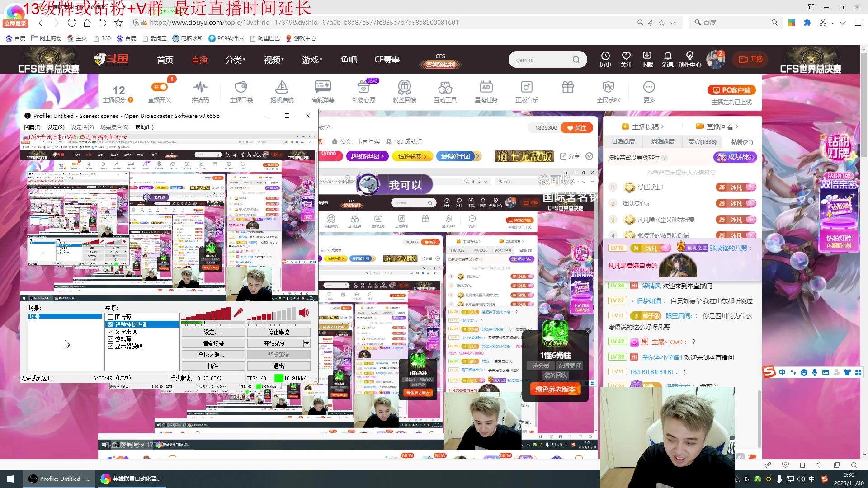Switch to the 日活跃度 tab
This screenshot has width=868, height=488.
pos(623,141)
